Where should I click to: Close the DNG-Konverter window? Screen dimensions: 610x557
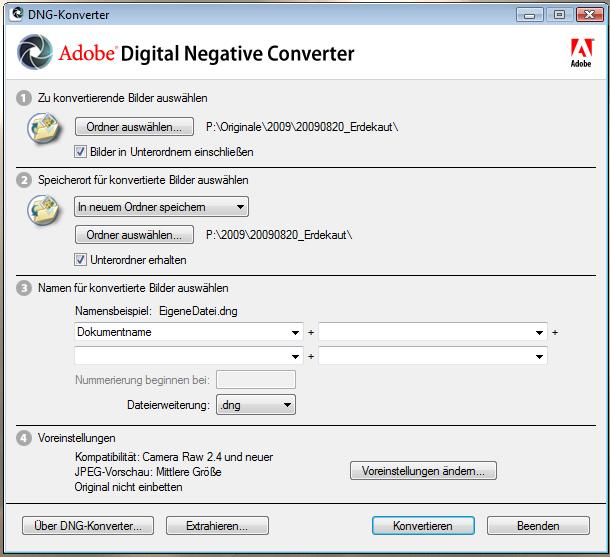589,15
